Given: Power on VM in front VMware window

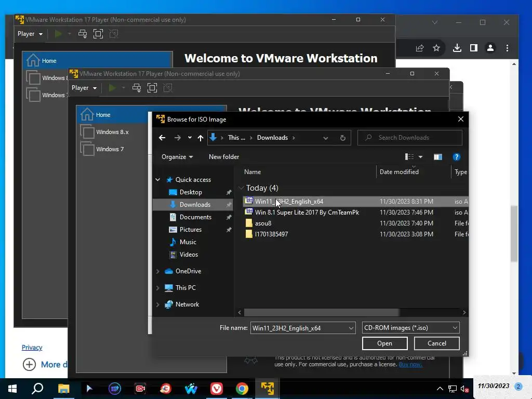Looking at the screenshot, I should tap(112, 88).
